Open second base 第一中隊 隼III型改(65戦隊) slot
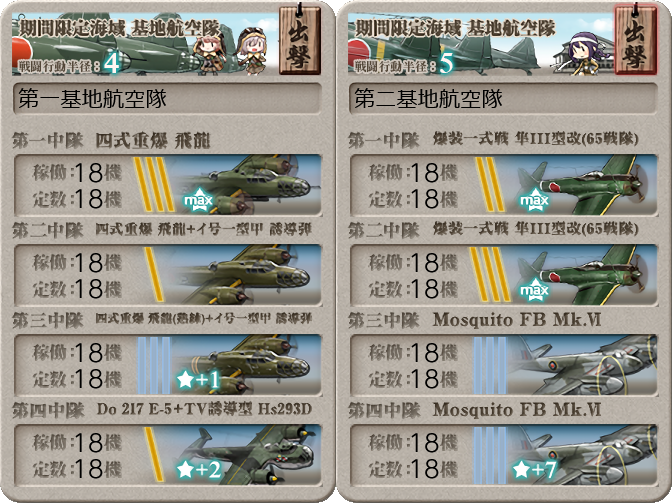The image size is (672, 503). (x=504, y=185)
